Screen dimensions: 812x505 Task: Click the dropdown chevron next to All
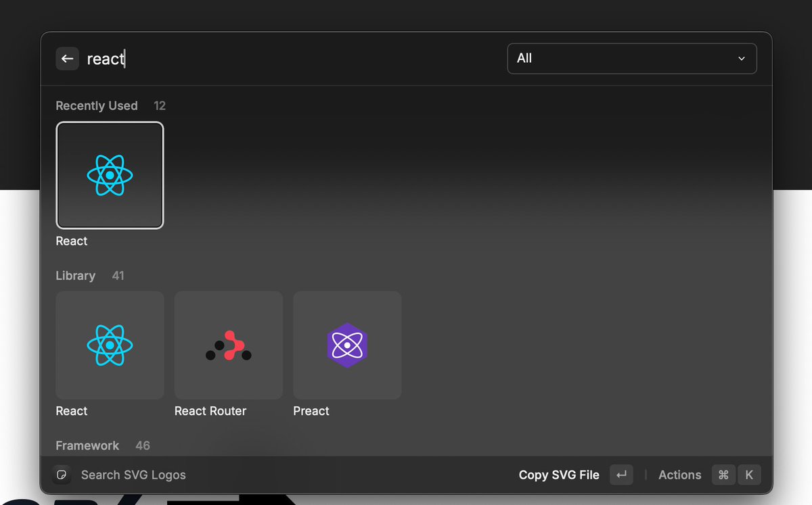pyautogui.click(x=742, y=59)
